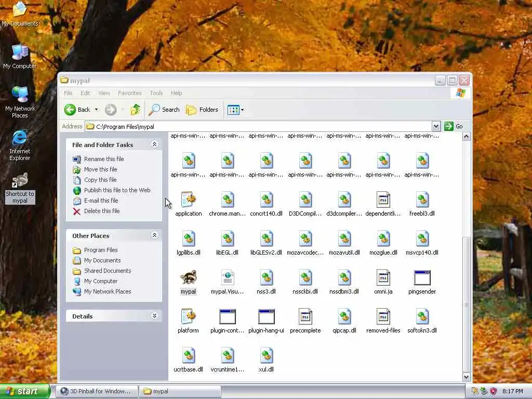The width and height of the screenshot is (532, 399).
Task: Select nss3.dll file
Action: pos(267,277)
